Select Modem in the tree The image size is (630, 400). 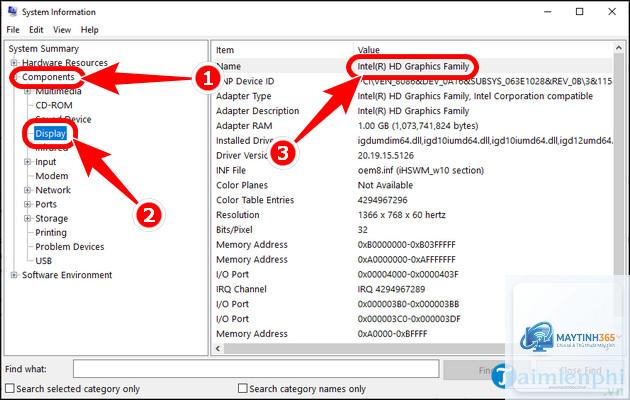(51, 176)
